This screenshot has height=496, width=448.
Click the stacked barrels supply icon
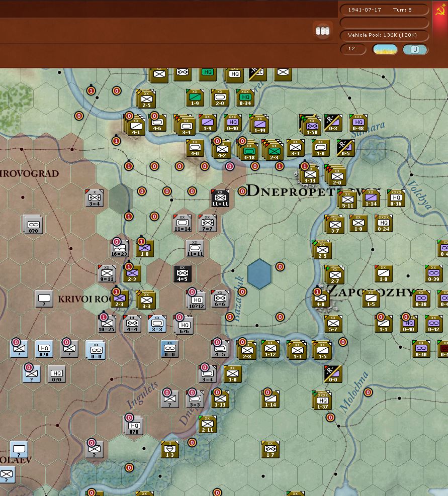[323, 31]
